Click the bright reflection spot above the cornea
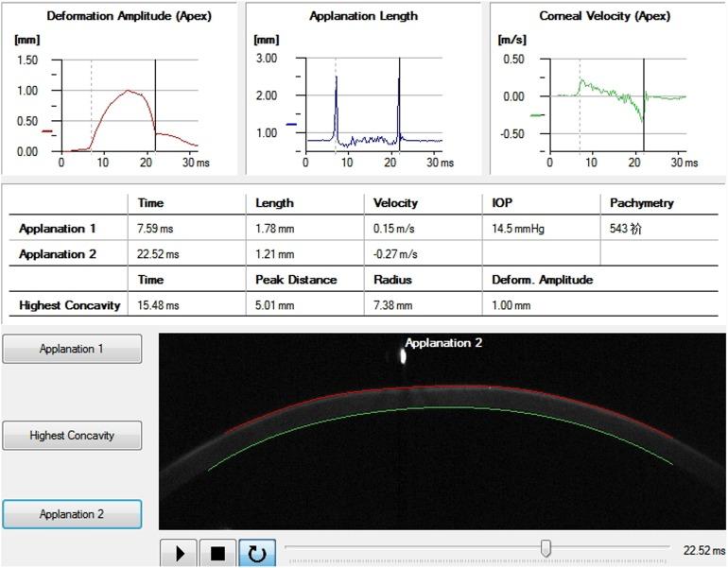Screen dimensions: 728x568 coord(405,357)
